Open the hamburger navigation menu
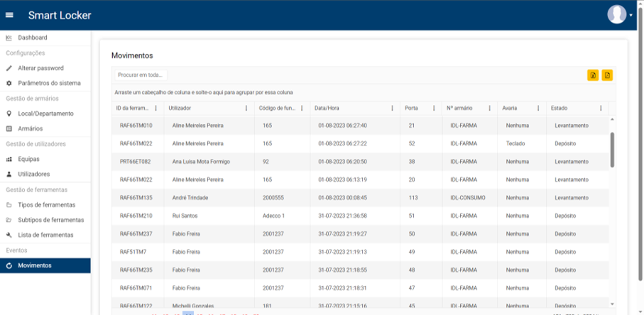 point(10,15)
